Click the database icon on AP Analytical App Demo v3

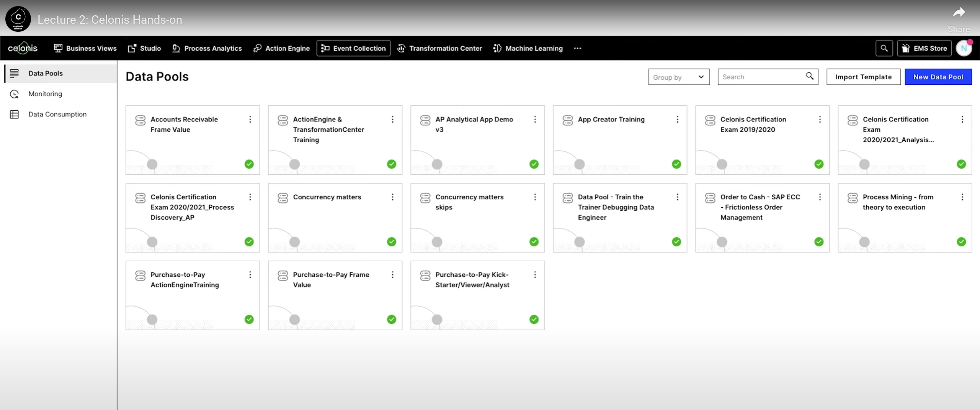tap(425, 120)
